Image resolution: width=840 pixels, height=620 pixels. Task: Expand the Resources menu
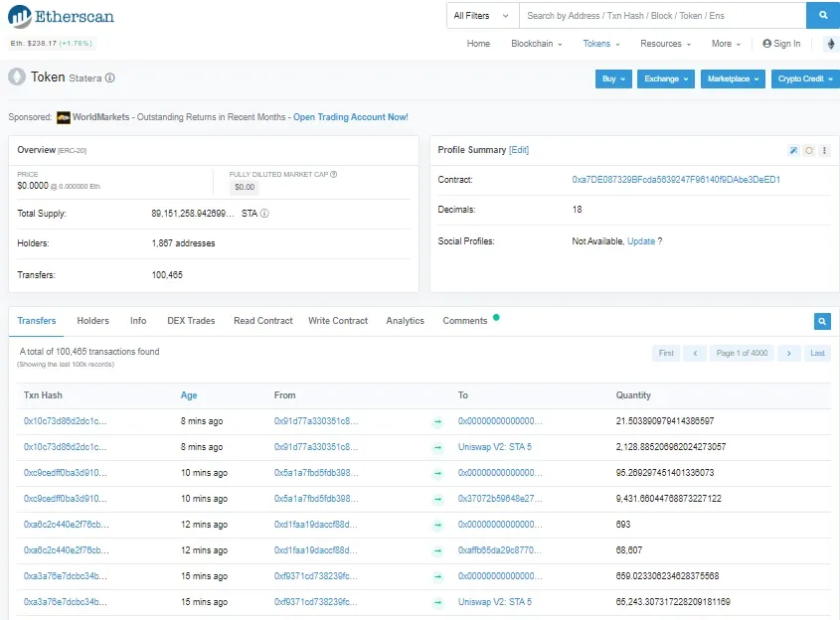(x=665, y=44)
